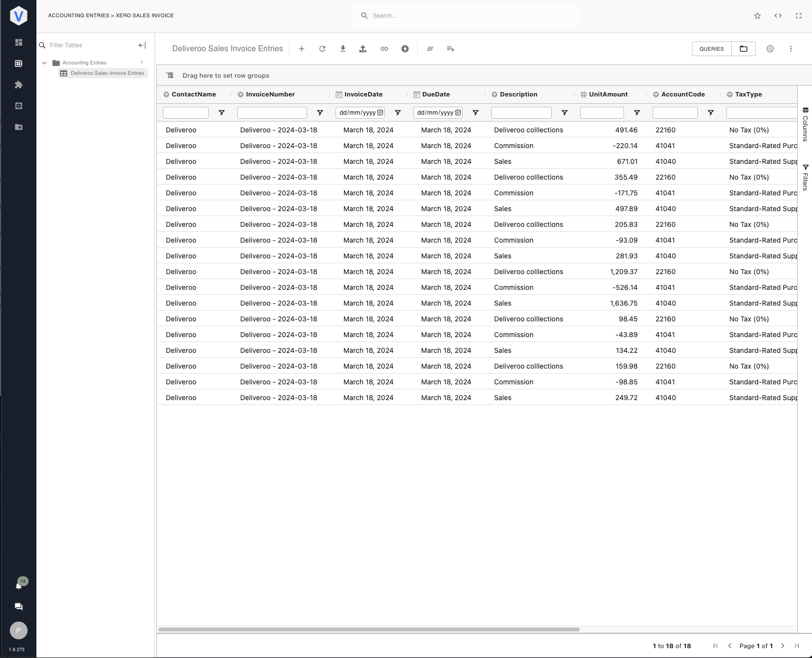Open the chat messages icon
Image resolution: width=812 pixels, height=658 pixels.
pyautogui.click(x=19, y=607)
